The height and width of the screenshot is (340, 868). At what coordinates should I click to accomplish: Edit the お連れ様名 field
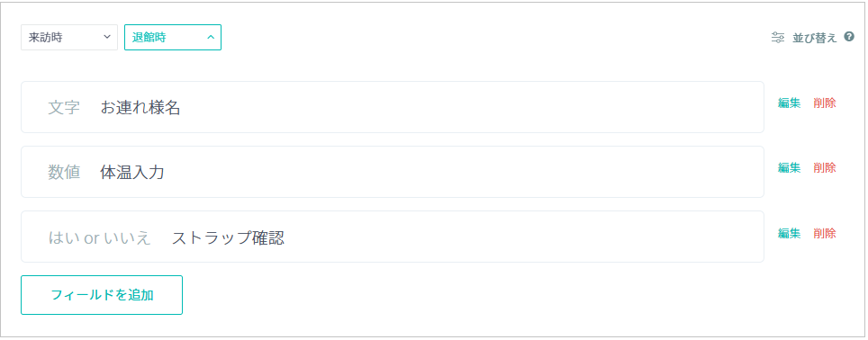tap(789, 103)
